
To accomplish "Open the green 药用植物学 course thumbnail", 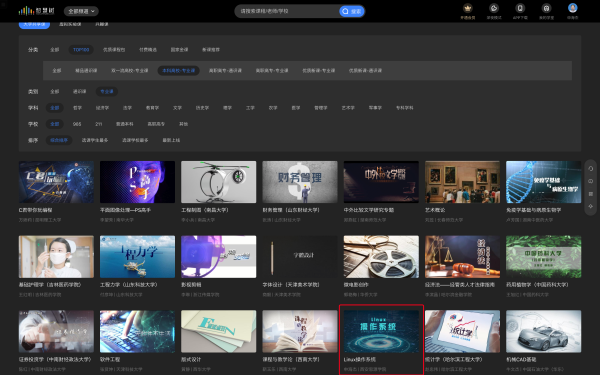I will (543, 256).
